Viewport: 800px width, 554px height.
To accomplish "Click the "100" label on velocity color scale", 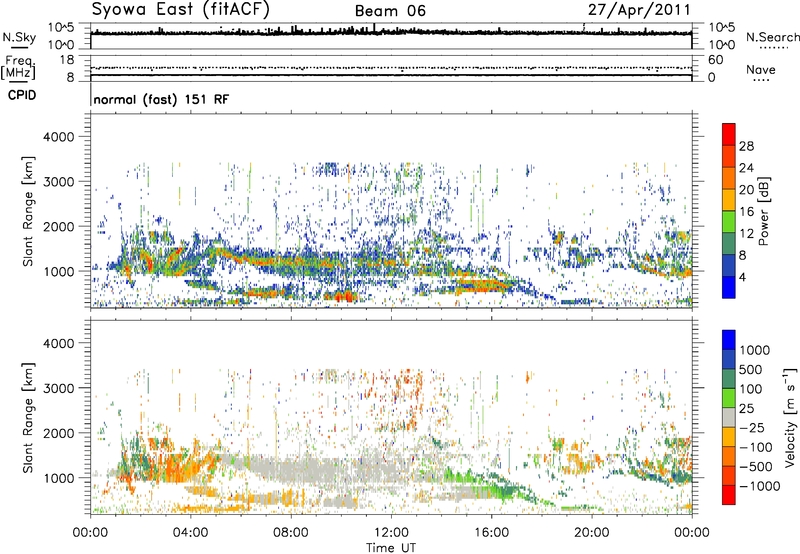I will pos(751,389).
